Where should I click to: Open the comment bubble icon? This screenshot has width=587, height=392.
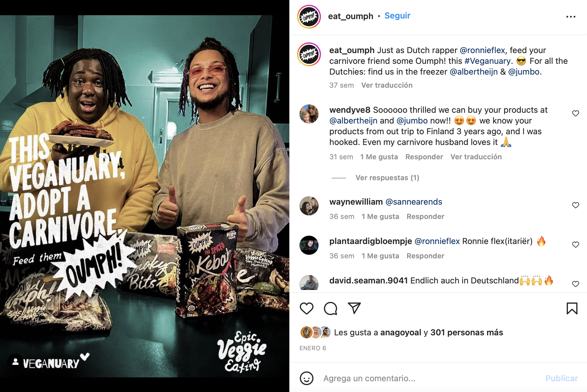[330, 308]
